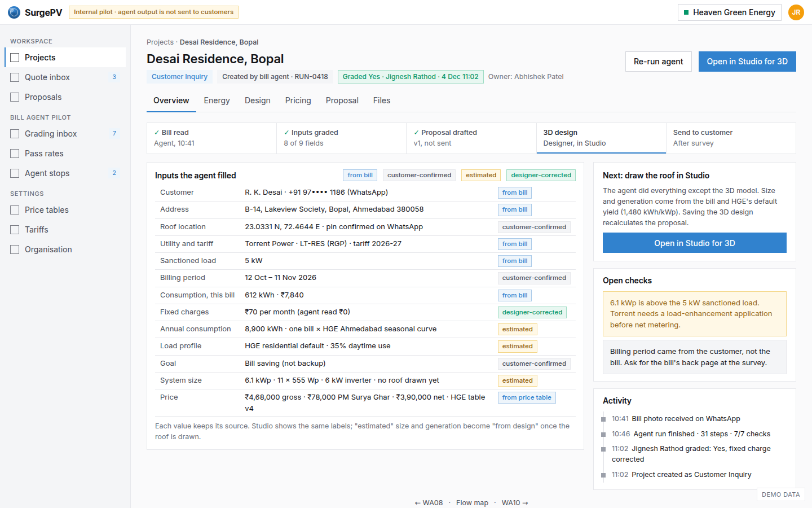Viewport: 812px width, 508px height.
Task: Click the SurgePV logo icon
Action: click(x=14, y=12)
